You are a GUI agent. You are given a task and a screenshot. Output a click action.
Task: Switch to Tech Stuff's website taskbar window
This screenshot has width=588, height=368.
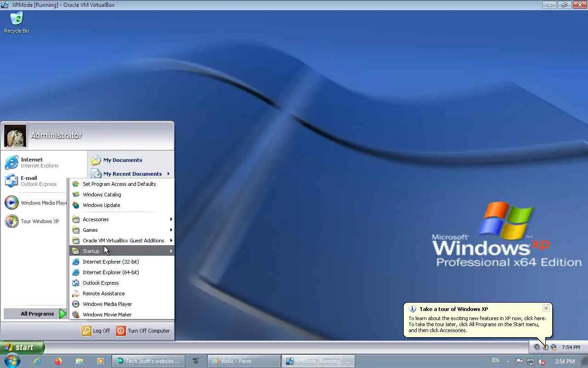pyautogui.click(x=148, y=361)
